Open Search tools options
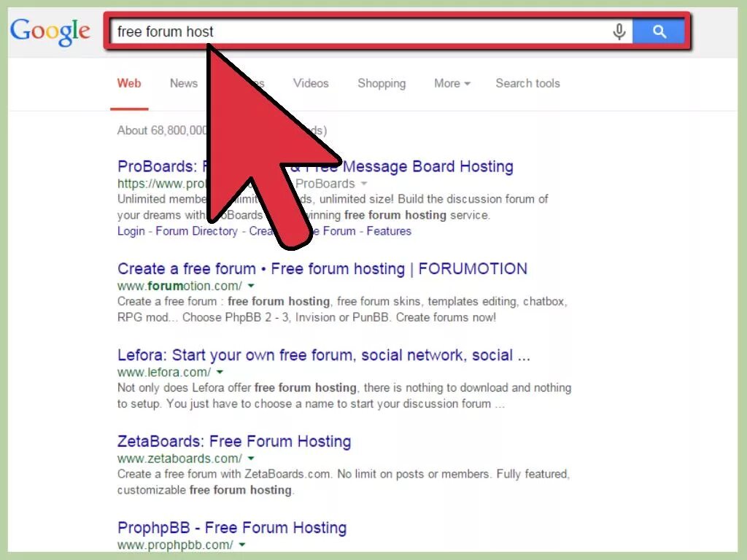Viewport: 747px width, 560px height. pyautogui.click(x=527, y=83)
